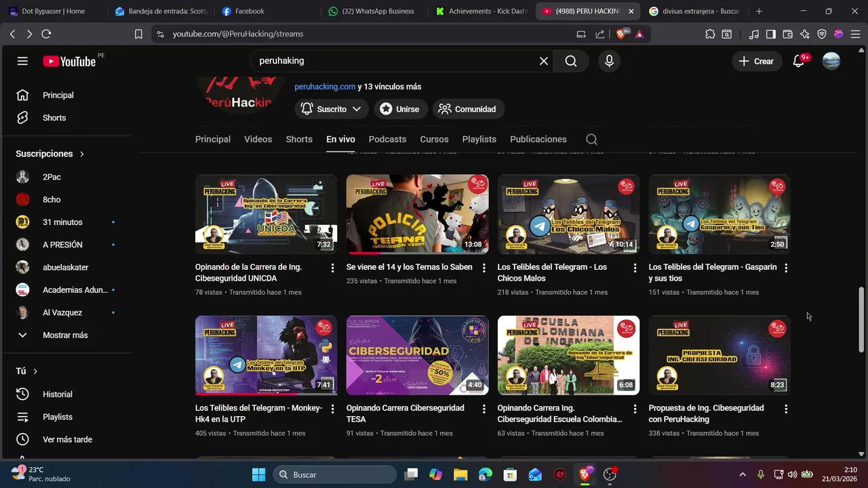Open weather widget 23°C Parc. nublado

pyautogui.click(x=42, y=474)
